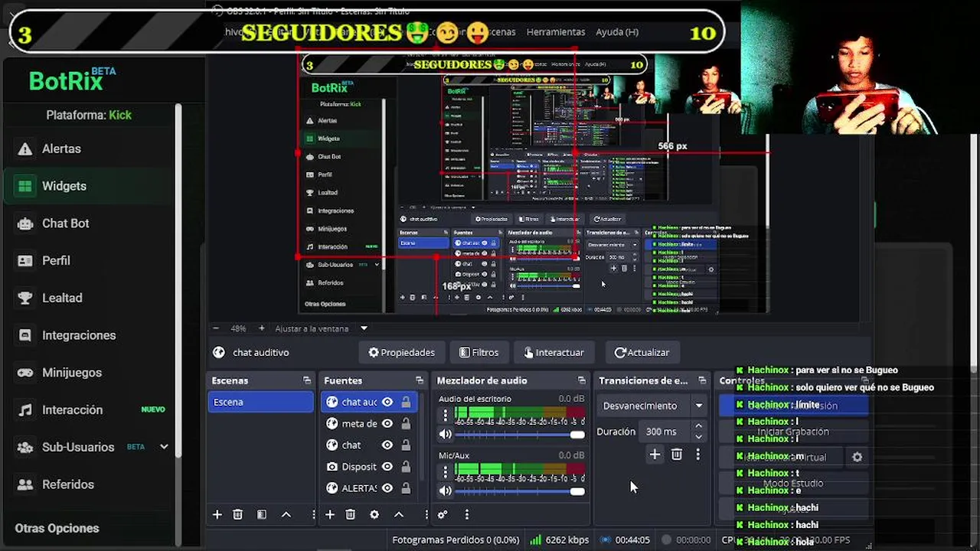Image resolution: width=980 pixels, height=551 pixels.
Task: Toggle lock on meta de source
Action: pyautogui.click(x=406, y=423)
